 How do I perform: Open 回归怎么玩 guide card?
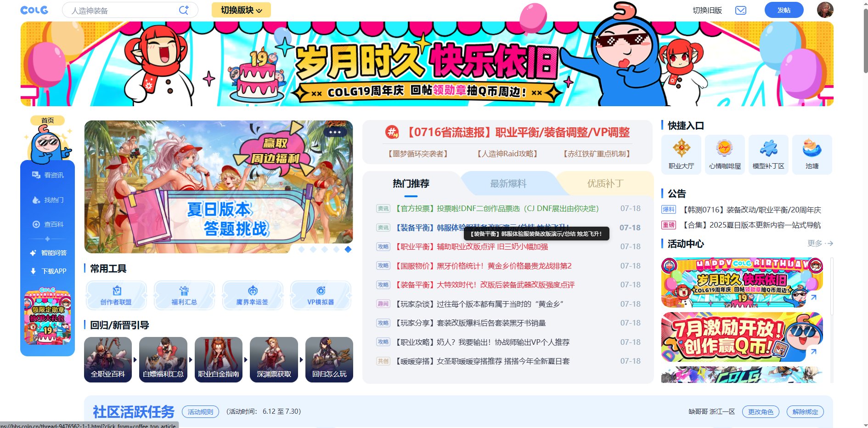tap(329, 360)
